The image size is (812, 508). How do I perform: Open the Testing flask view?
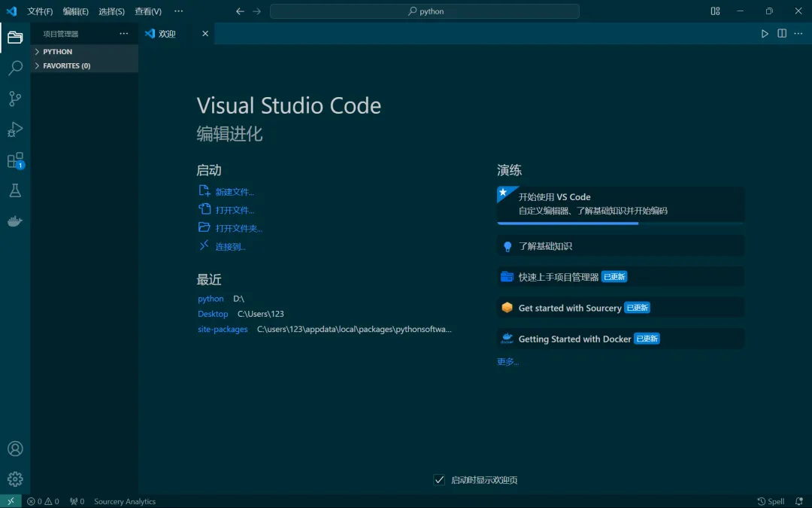pyautogui.click(x=15, y=191)
